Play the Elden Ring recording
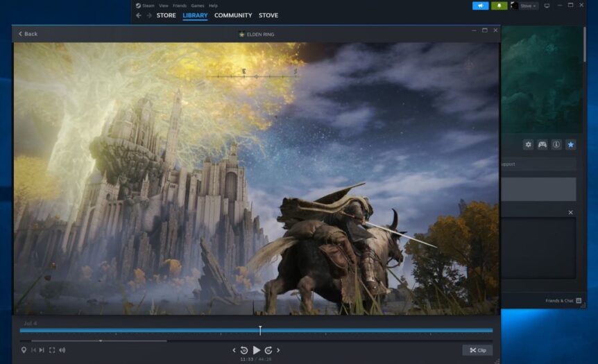The width and height of the screenshot is (598, 364). [257, 350]
